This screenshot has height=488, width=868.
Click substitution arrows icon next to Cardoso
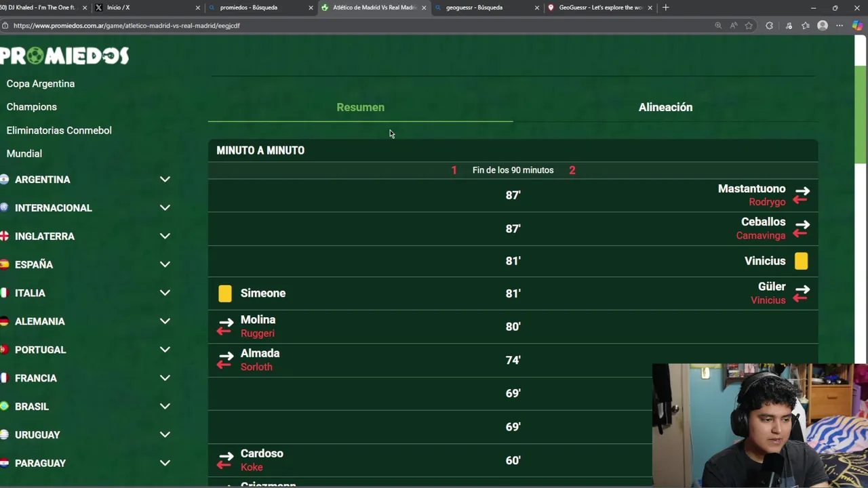click(x=225, y=460)
